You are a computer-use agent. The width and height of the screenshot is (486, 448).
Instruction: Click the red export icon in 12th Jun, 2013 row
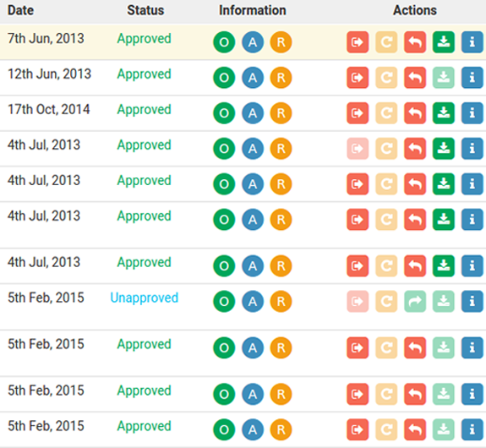[358, 78]
